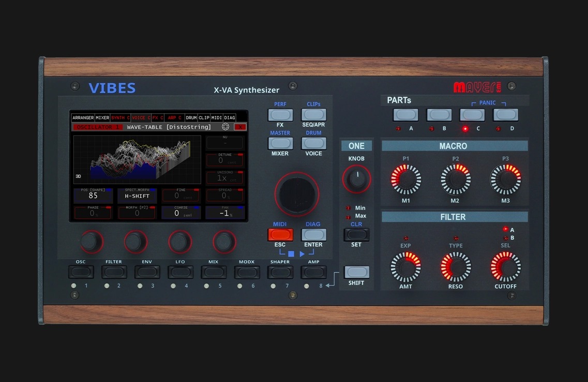Push the MODX 6 button
This screenshot has width=588, height=382.
(247, 272)
